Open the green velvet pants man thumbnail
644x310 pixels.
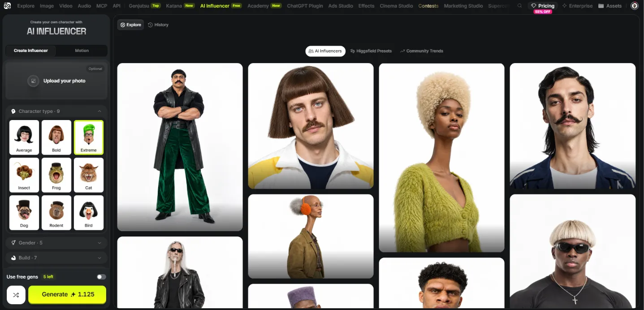(x=180, y=147)
